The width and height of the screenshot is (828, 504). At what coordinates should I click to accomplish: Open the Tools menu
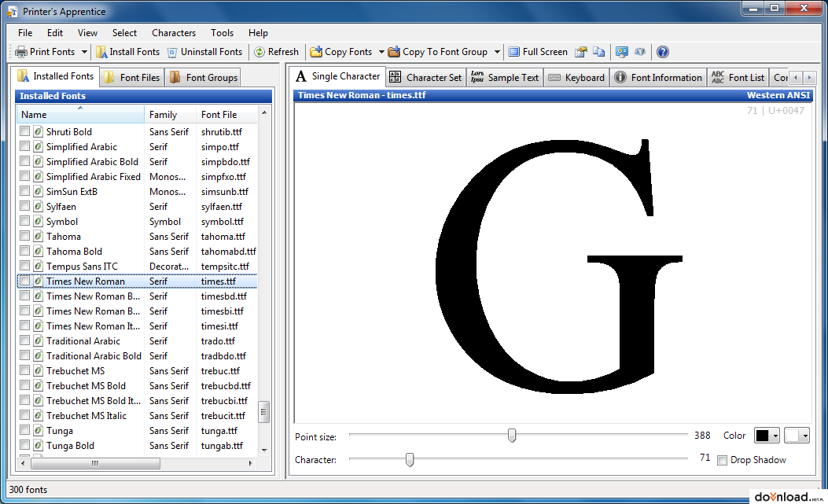click(x=222, y=33)
